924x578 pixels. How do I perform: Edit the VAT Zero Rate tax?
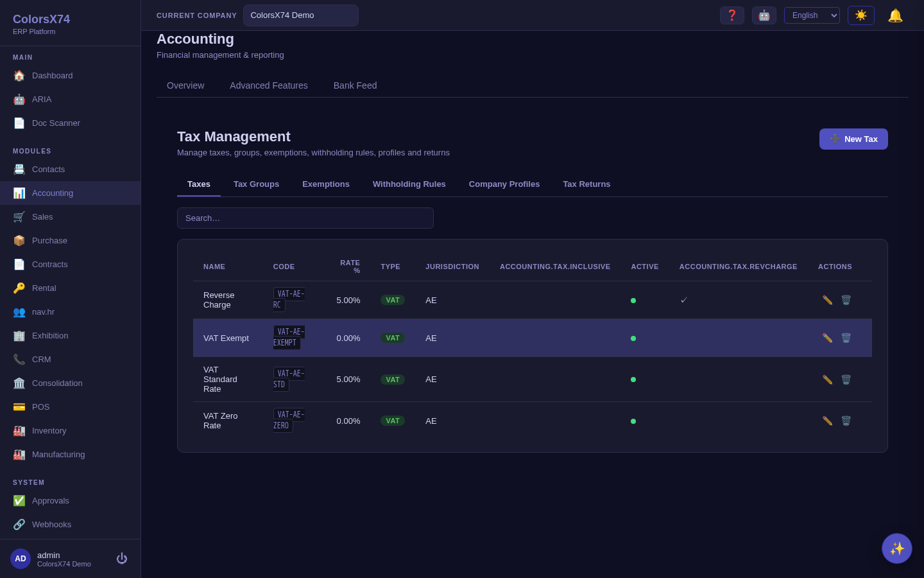coord(827,421)
